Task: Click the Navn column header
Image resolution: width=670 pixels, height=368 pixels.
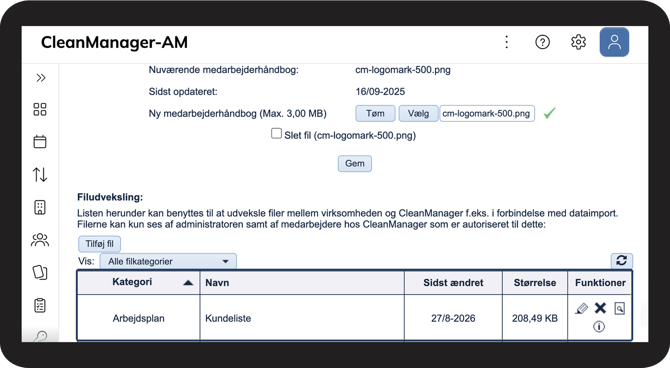Action: (x=302, y=282)
